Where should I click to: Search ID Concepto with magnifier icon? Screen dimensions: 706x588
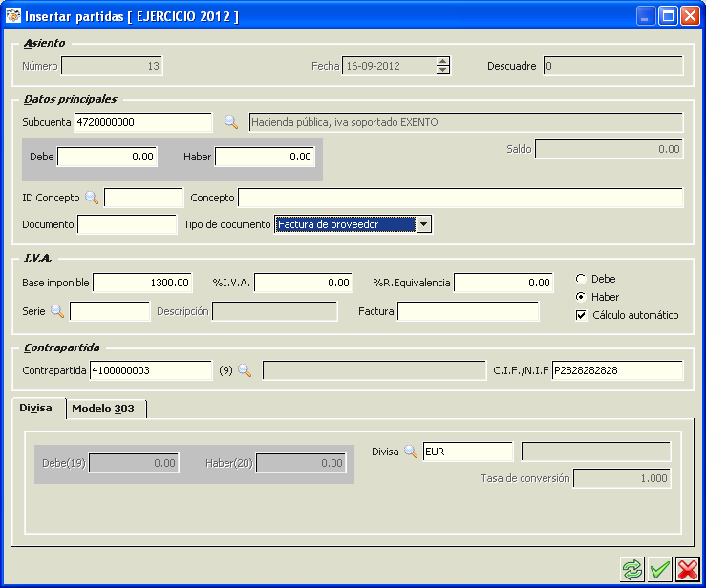point(92,198)
